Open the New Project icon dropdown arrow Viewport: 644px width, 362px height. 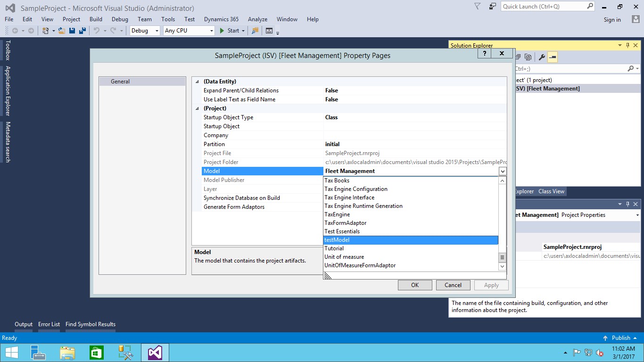click(53, 31)
